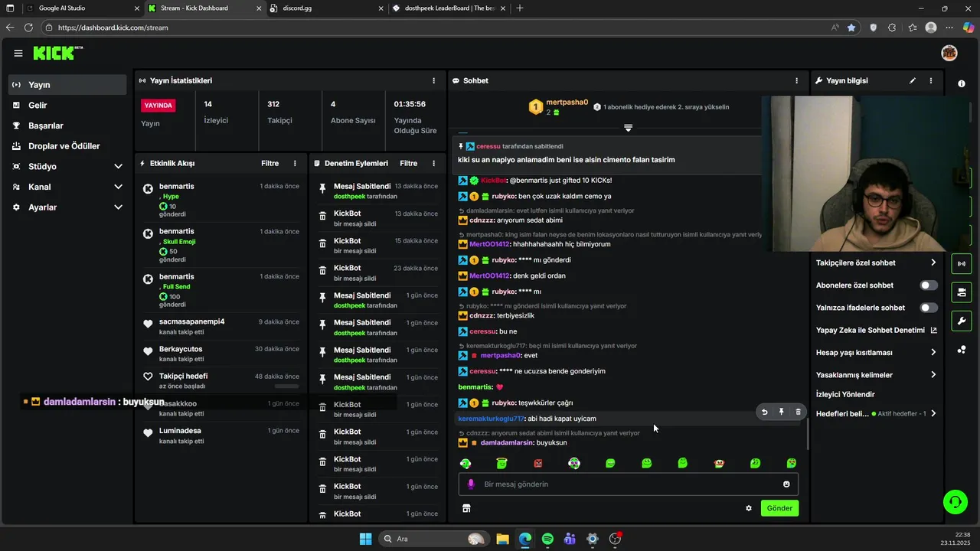The image size is (980, 551).
Task: Reload the page in browser
Action: coord(28,28)
